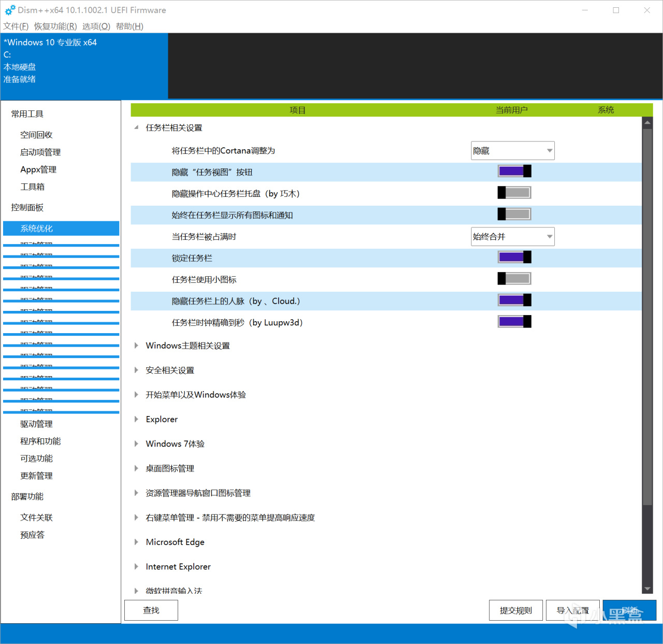
Task: Expand the Internet Explorer group
Action: (136, 567)
